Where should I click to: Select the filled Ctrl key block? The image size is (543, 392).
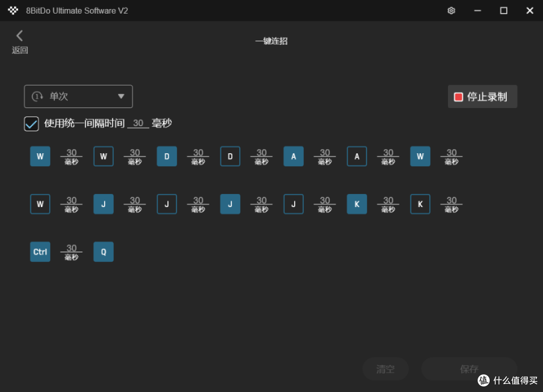click(40, 252)
